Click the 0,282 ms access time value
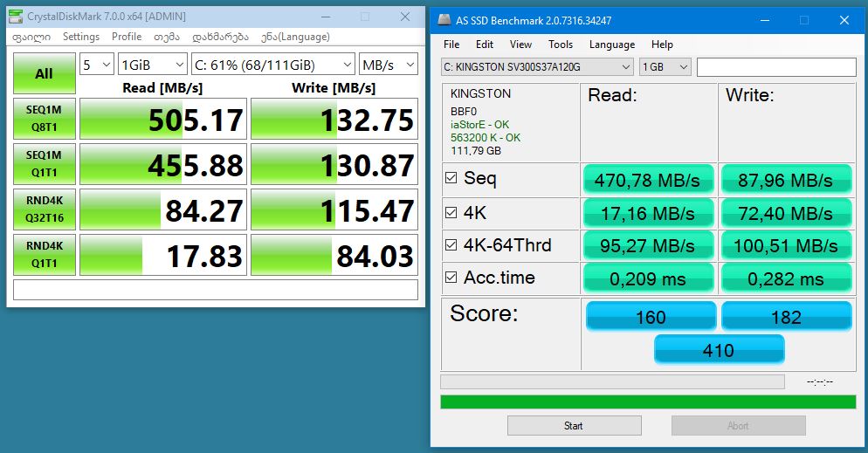 click(x=786, y=278)
